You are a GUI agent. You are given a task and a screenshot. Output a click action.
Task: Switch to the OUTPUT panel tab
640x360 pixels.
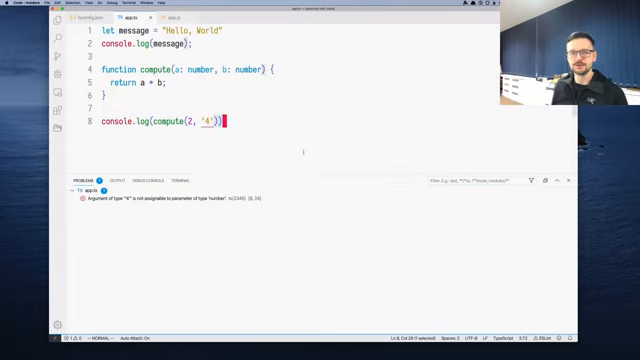click(x=118, y=180)
